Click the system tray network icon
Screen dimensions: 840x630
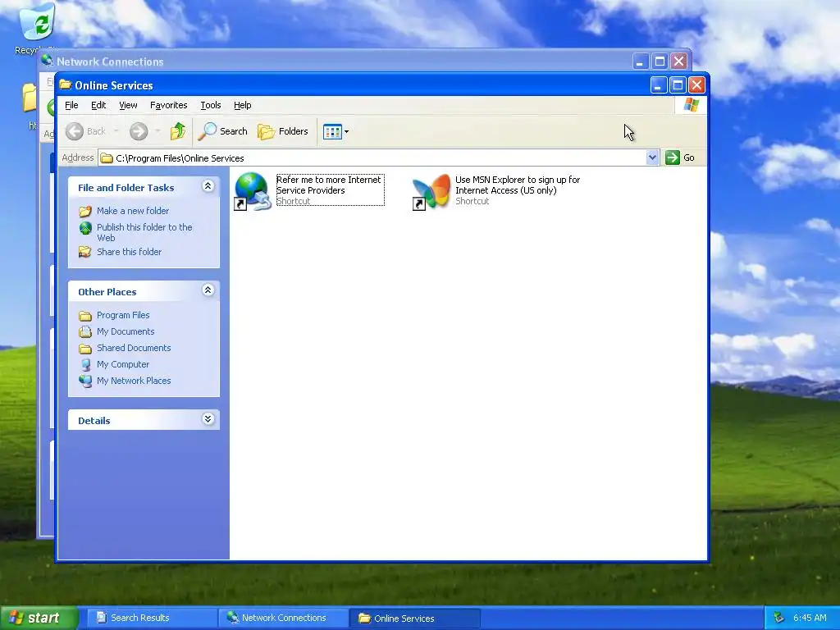pos(778,618)
